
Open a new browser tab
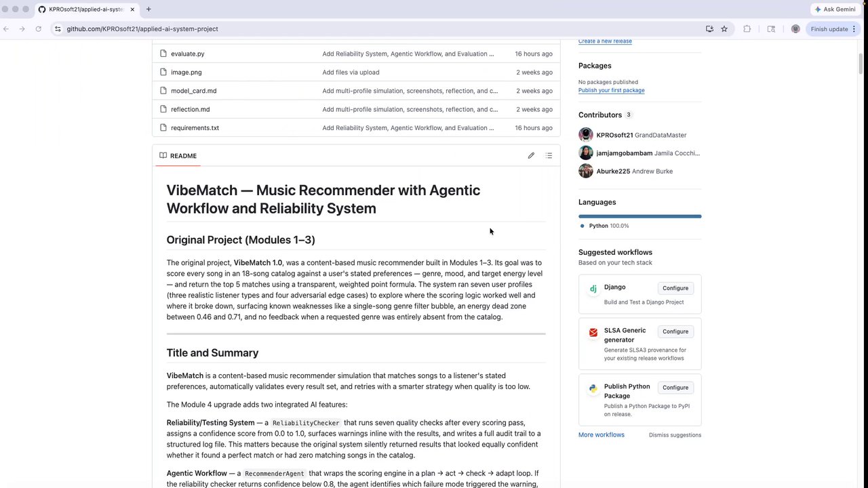pyautogui.click(x=149, y=9)
